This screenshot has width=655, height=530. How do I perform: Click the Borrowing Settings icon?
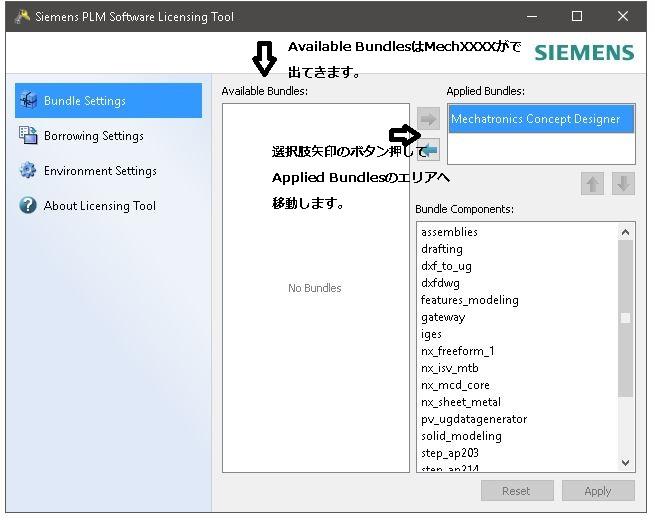click(28, 135)
